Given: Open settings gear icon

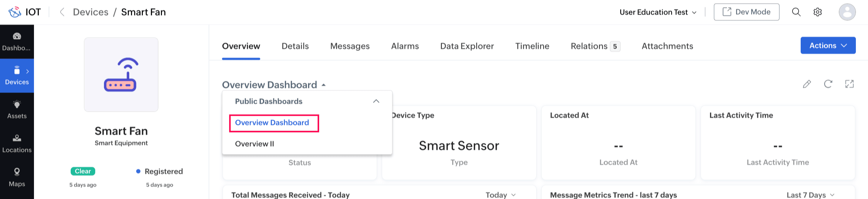Looking at the screenshot, I should click(817, 12).
